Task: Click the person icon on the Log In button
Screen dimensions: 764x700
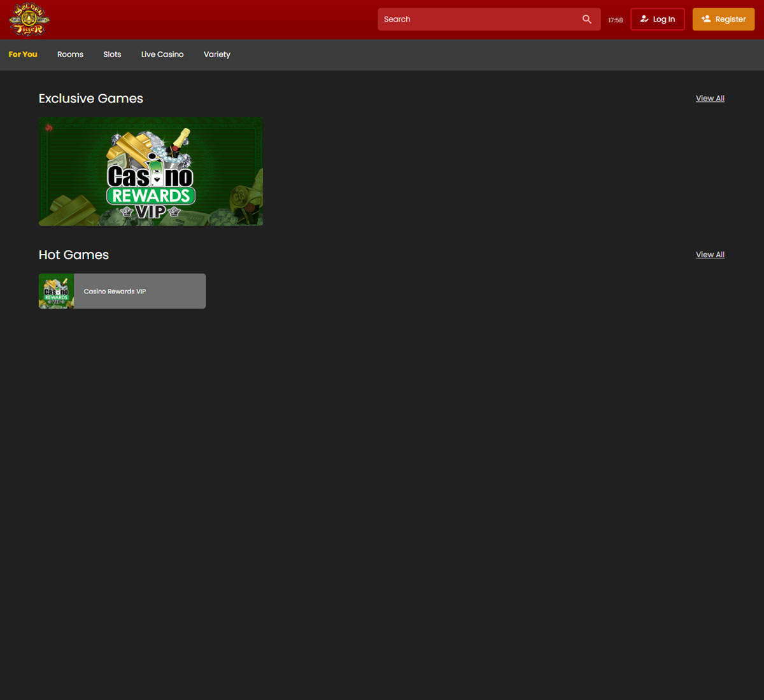Action: (644, 19)
